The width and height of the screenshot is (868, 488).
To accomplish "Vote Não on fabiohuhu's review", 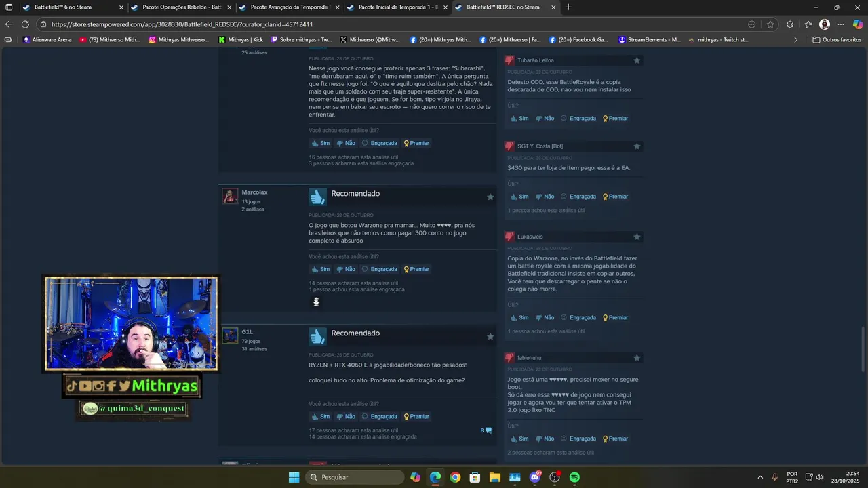I will [x=545, y=439].
